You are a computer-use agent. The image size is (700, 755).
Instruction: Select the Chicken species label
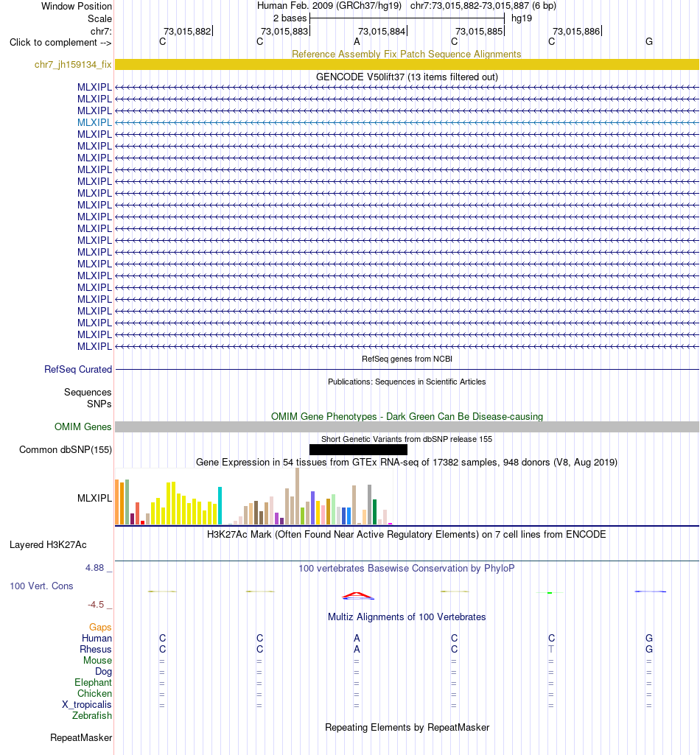(x=94, y=693)
